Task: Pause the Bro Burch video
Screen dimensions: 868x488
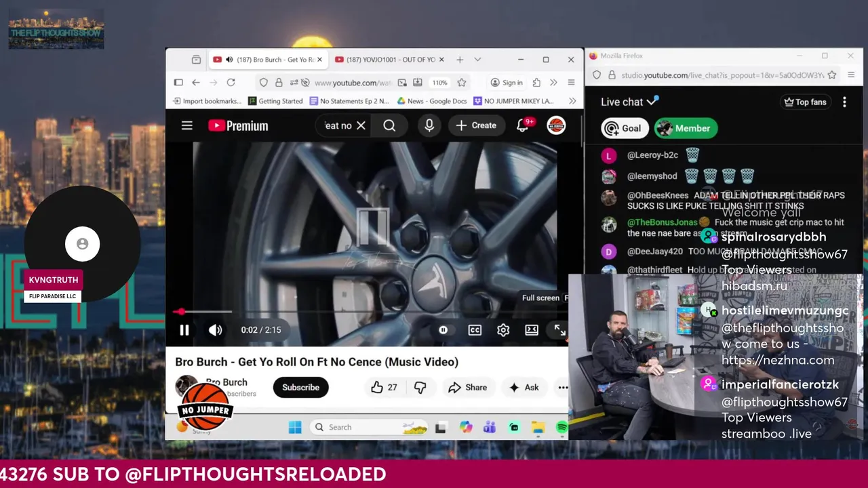Action: pos(184,330)
